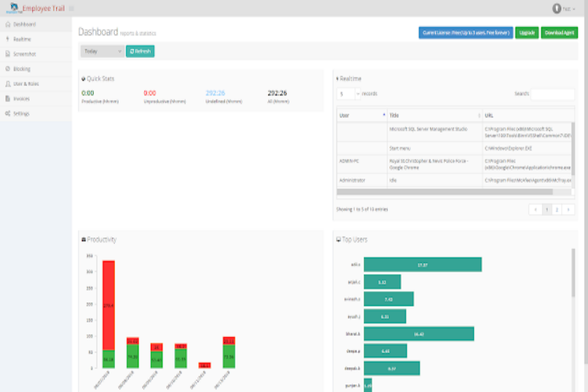The height and width of the screenshot is (392, 588).
Task: Open the Today date range dropdown
Action: pyautogui.click(x=102, y=51)
